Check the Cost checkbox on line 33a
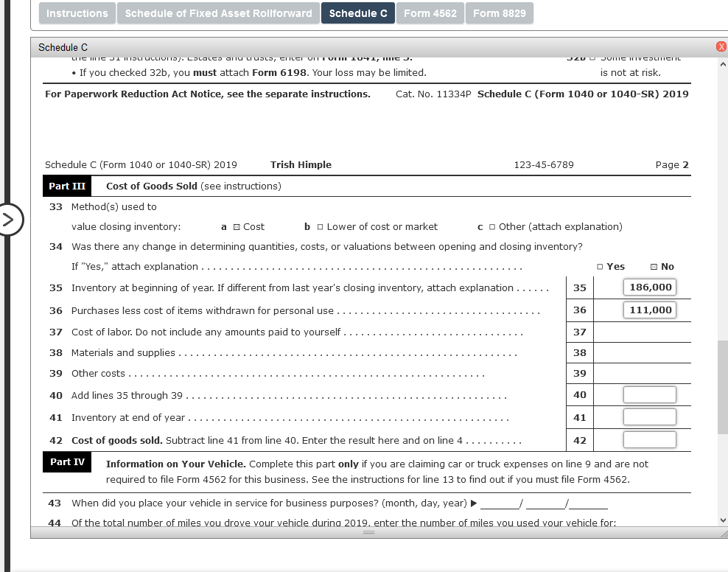Screen dimensions: 728x572 point(237,226)
